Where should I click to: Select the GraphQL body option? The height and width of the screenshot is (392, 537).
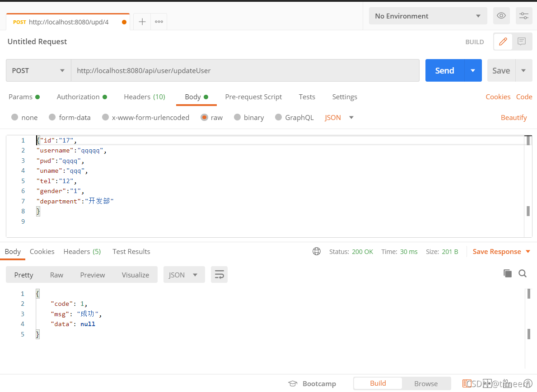(x=294, y=117)
